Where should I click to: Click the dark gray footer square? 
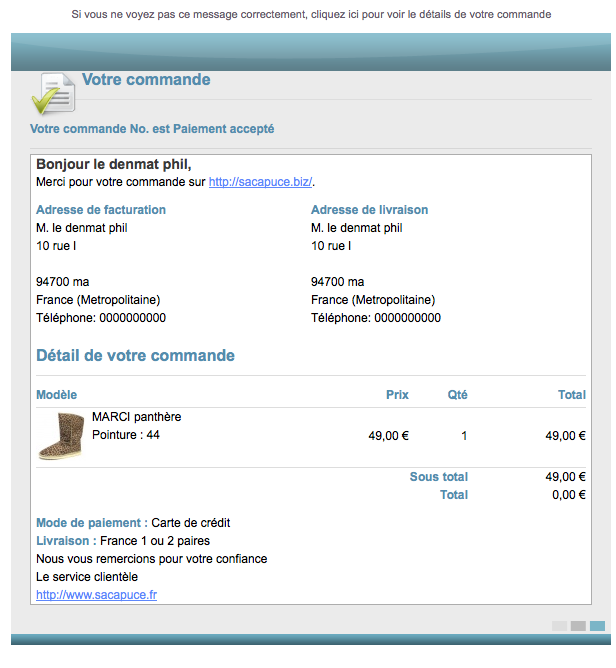click(x=578, y=626)
